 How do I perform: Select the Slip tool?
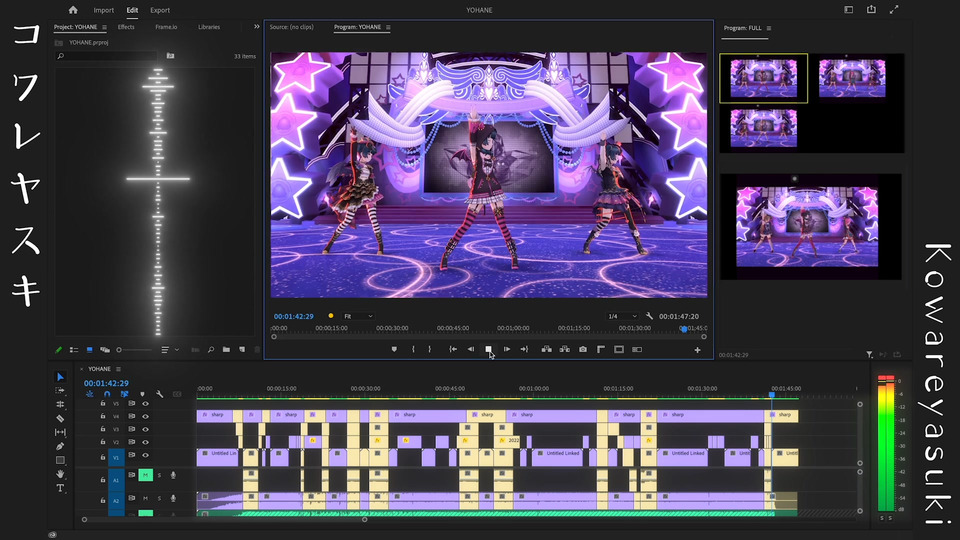point(60,432)
